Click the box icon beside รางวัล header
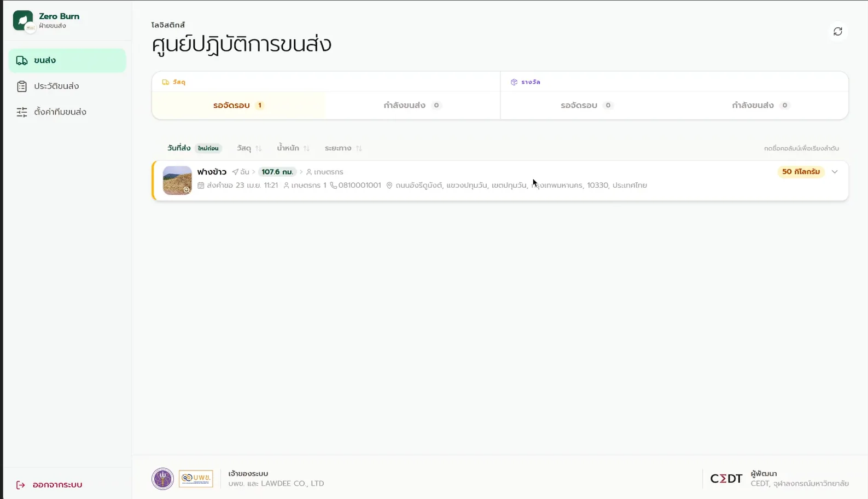 tap(514, 82)
